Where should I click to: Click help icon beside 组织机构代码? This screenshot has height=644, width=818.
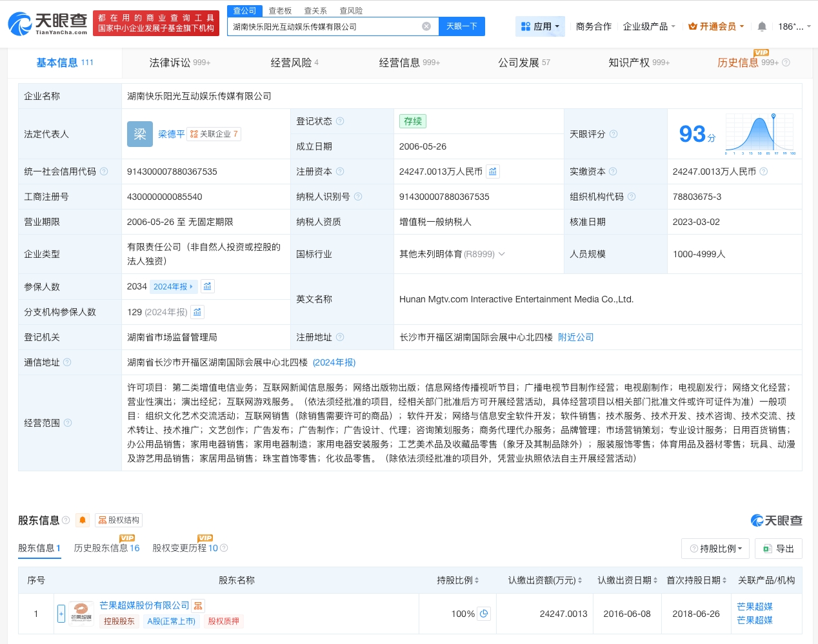pyautogui.click(x=632, y=197)
